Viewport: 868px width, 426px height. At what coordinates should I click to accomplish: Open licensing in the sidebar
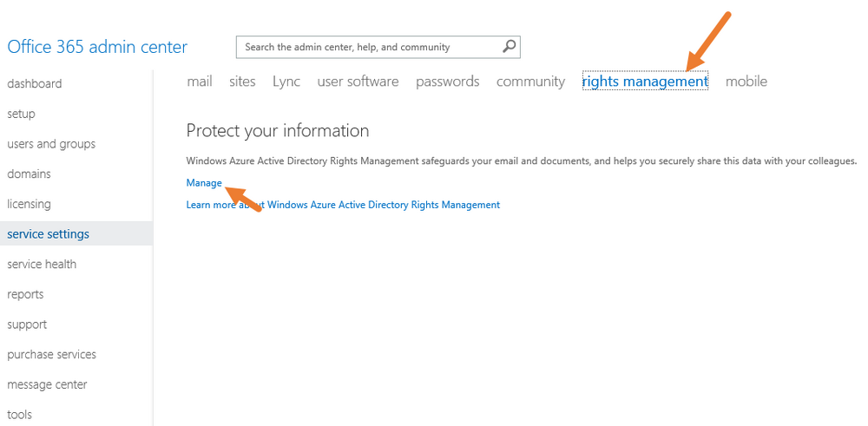coord(29,204)
